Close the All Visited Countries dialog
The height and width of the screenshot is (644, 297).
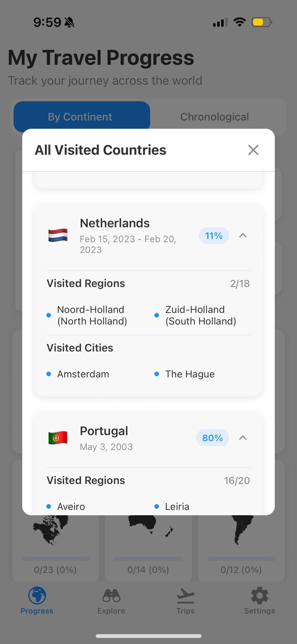253,150
